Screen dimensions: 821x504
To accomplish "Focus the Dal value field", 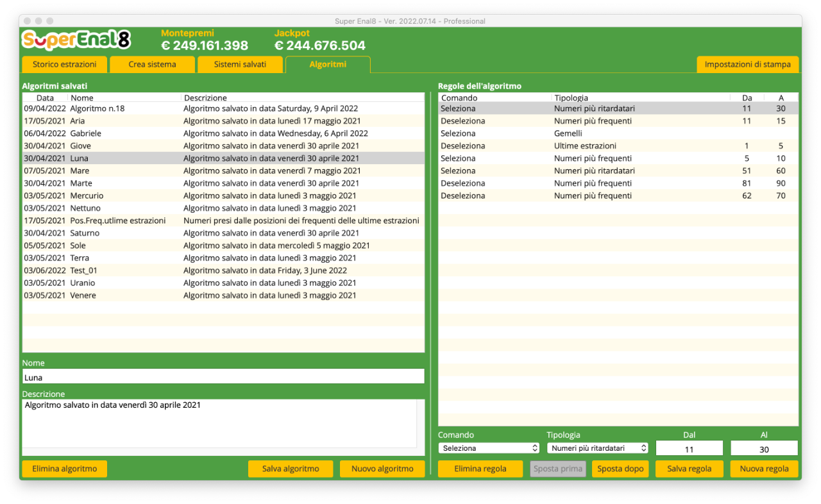I will (690, 449).
